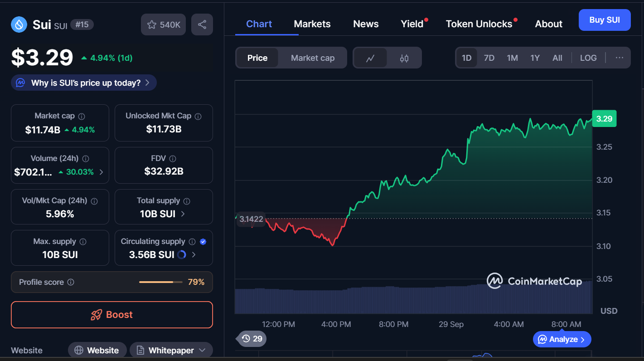Open the Website link button
644x361 pixels.
pyautogui.click(x=97, y=351)
